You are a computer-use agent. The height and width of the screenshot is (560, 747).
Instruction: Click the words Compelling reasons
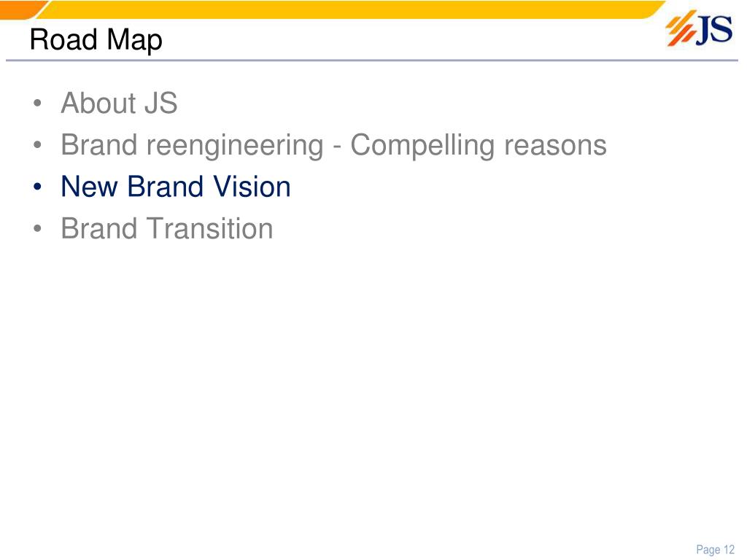pos(479,145)
